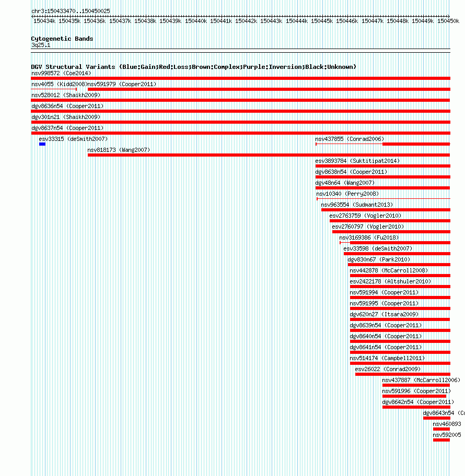Select dgv8643n54 variant label
Viewport: 465px width, 476px height.
coord(444,413)
